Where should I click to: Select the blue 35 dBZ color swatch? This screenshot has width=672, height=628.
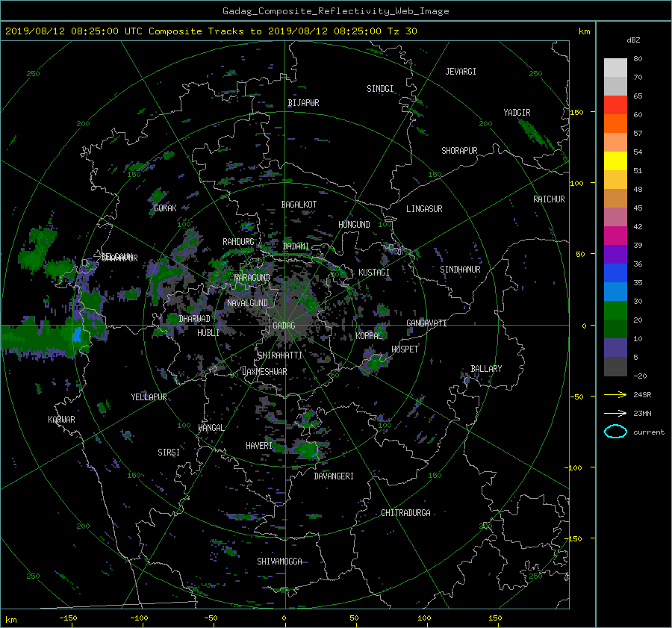pos(615,273)
